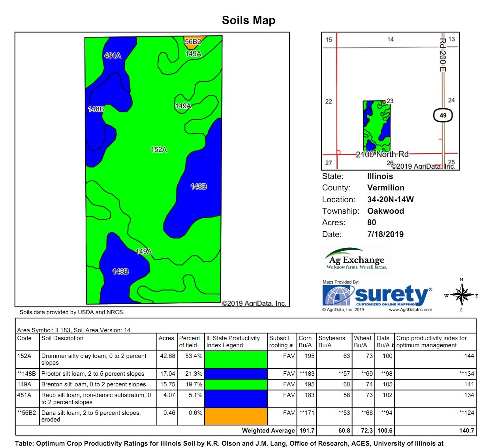Image resolution: width=494 pixels, height=448 pixels.
Task: Click the 481A label on the soils map
Action: pos(113,56)
